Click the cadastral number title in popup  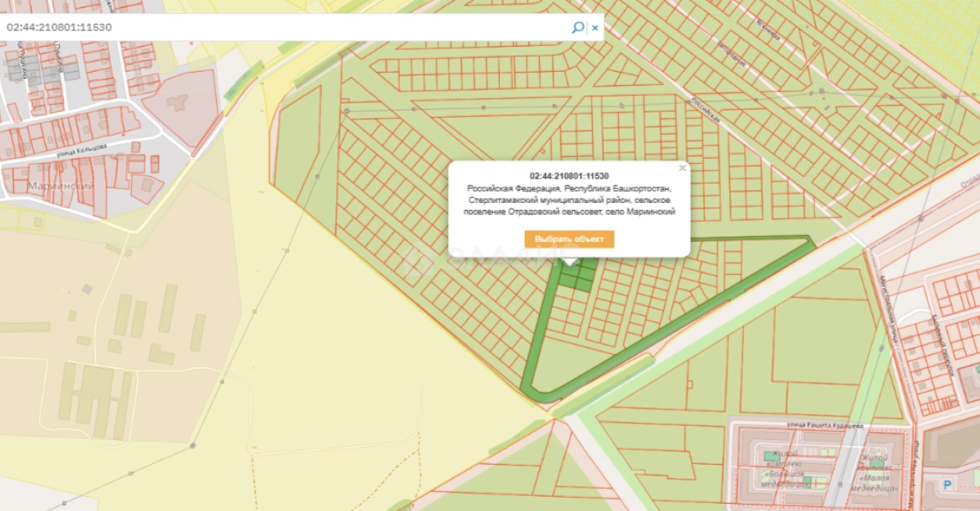coord(569,176)
